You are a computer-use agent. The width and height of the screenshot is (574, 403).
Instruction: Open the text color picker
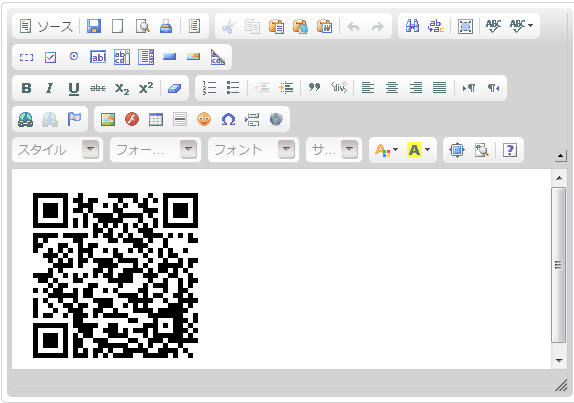click(386, 150)
